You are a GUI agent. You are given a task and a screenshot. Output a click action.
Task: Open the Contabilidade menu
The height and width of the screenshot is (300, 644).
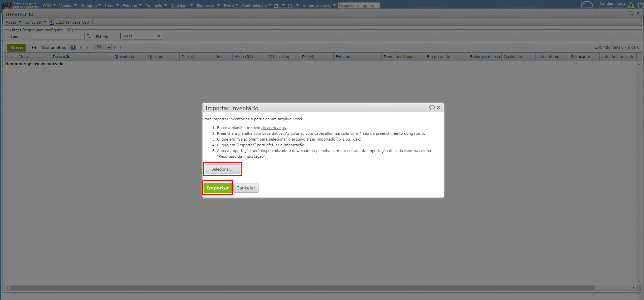tap(256, 6)
